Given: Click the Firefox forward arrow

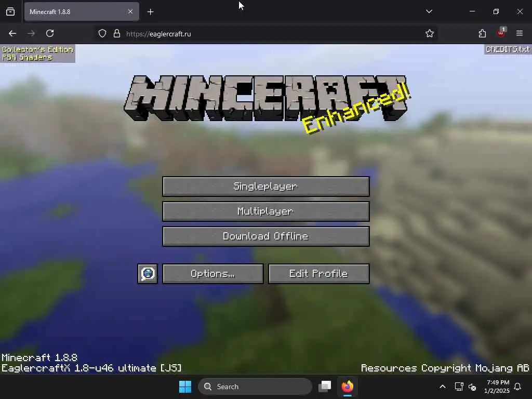Looking at the screenshot, I should (x=31, y=33).
